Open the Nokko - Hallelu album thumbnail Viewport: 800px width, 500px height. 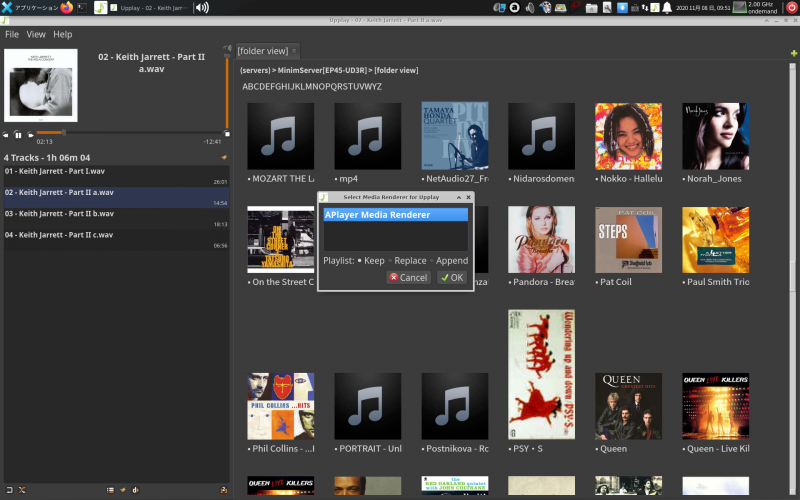pos(629,136)
